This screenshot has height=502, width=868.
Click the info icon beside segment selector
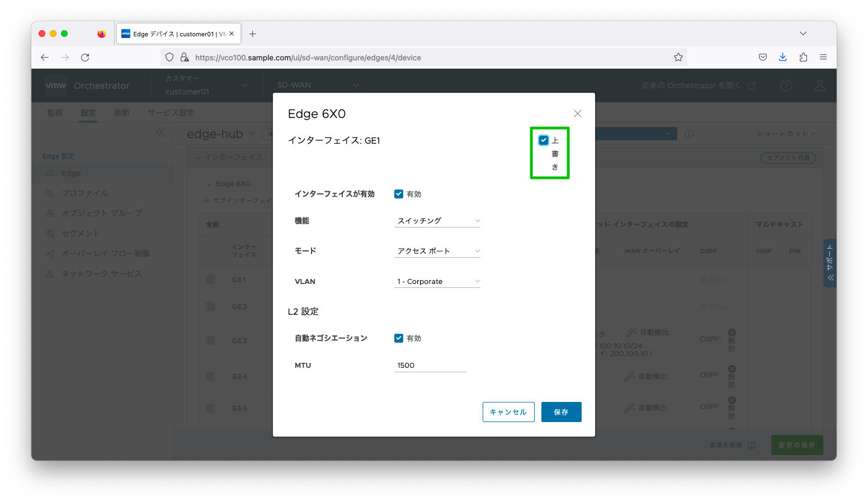click(689, 134)
